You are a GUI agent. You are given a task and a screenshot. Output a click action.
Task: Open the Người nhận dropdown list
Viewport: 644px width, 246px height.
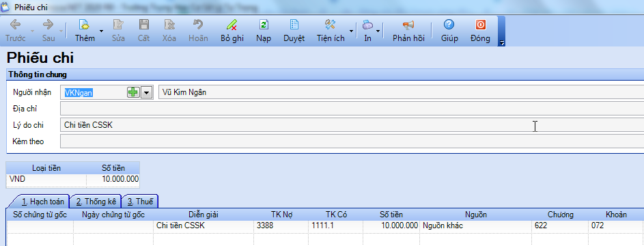coord(147,92)
